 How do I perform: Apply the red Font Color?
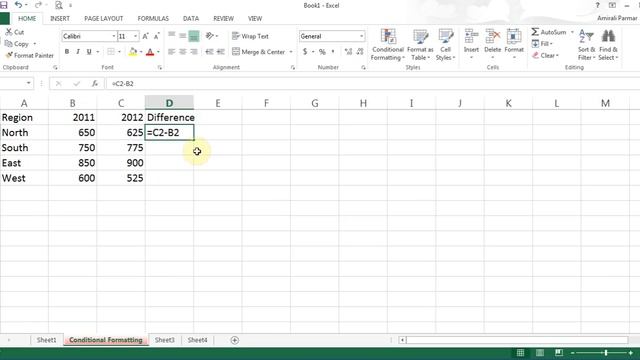point(150,52)
